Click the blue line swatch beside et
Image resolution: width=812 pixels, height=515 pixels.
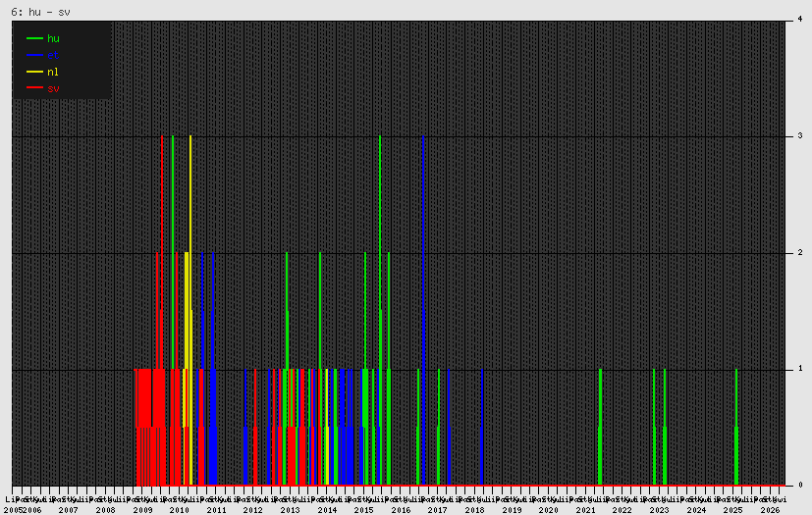[34, 55]
